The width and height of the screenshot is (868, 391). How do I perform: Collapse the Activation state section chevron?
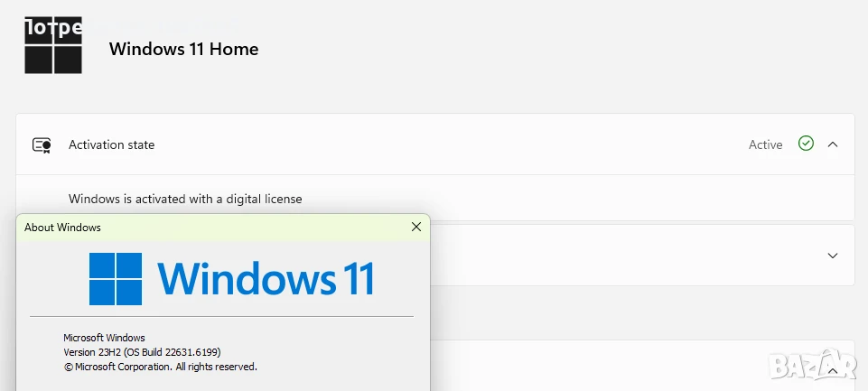(833, 144)
